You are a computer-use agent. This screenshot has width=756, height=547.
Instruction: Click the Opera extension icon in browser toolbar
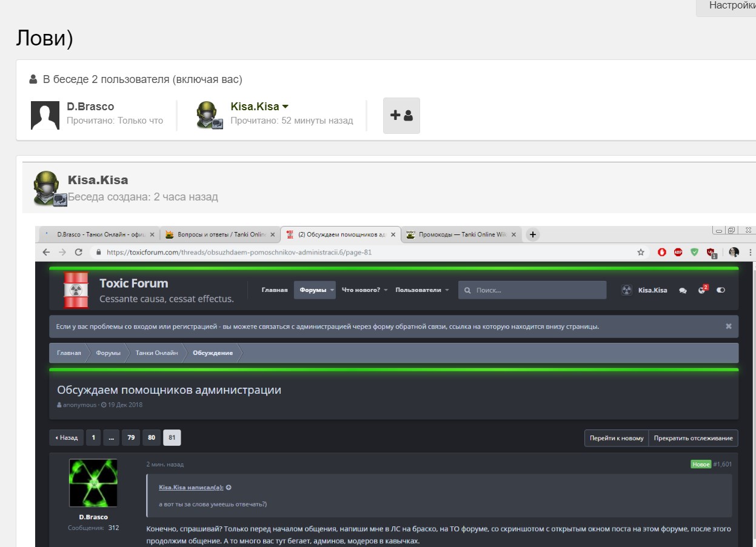click(662, 252)
